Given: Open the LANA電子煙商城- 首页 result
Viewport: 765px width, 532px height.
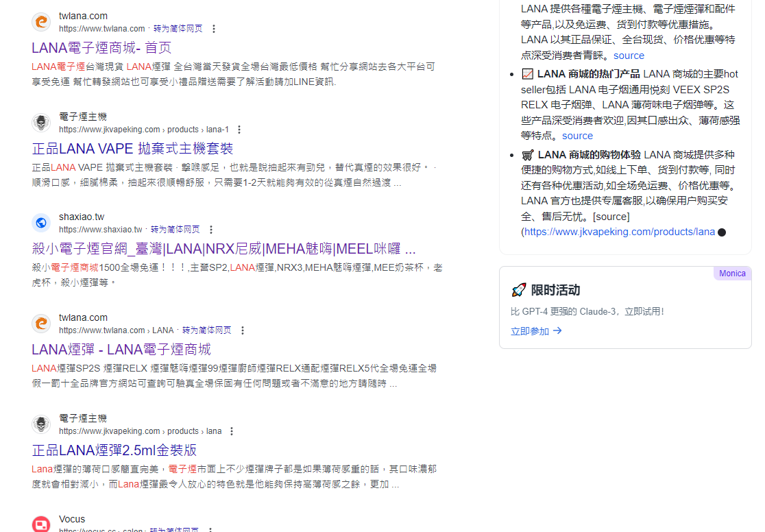Looking at the screenshot, I should (101, 48).
